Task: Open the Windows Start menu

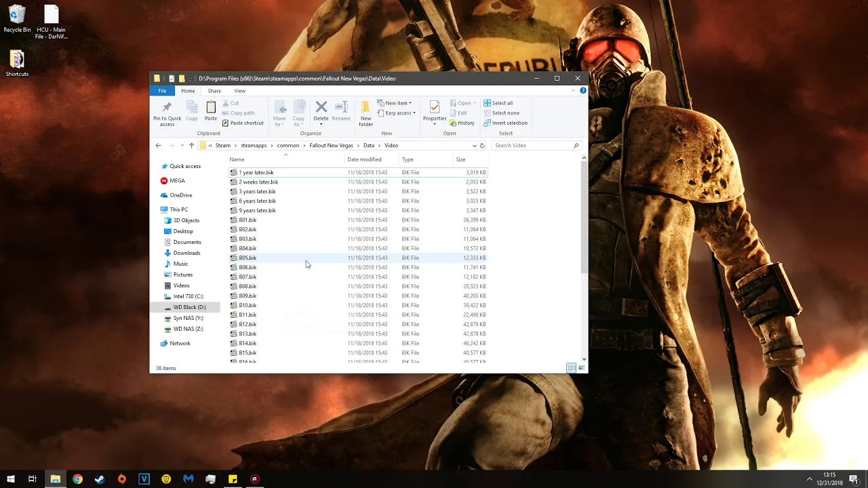Action: pos(11,479)
